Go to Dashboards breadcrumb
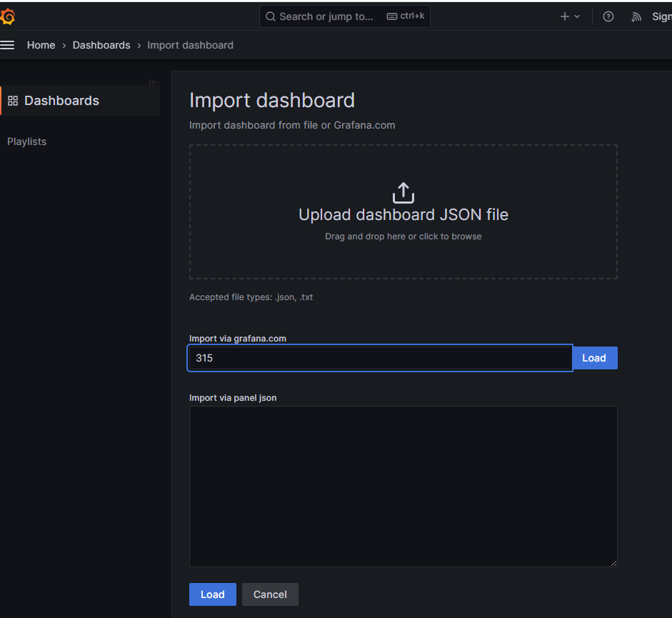Image resolution: width=672 pixels, height=618 pixels. [x=101, y=45]
